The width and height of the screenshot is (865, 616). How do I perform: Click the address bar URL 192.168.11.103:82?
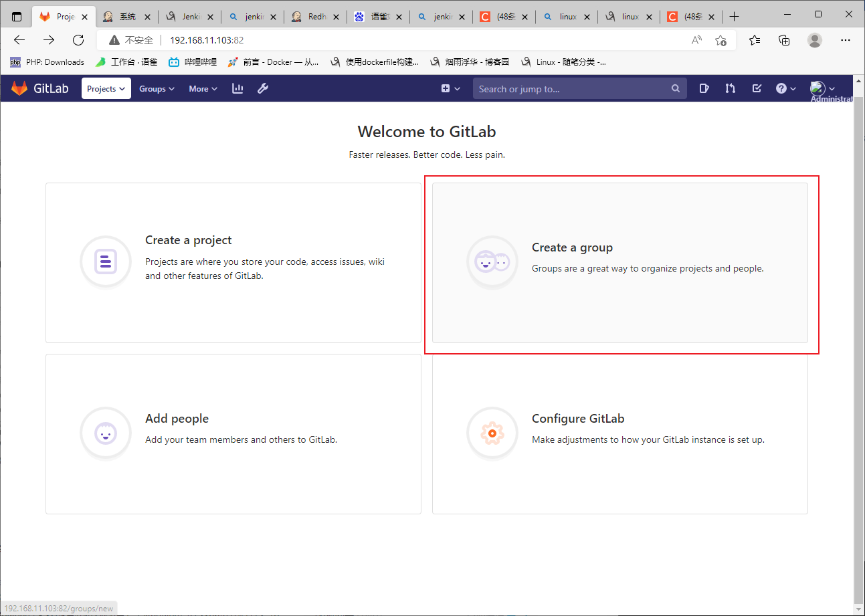(207, 40)
